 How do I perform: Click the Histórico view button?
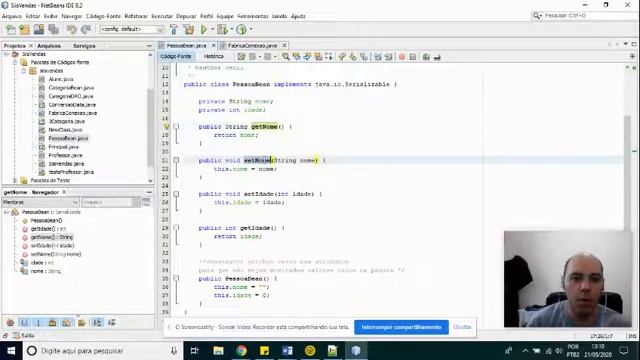tap(213, 56)
